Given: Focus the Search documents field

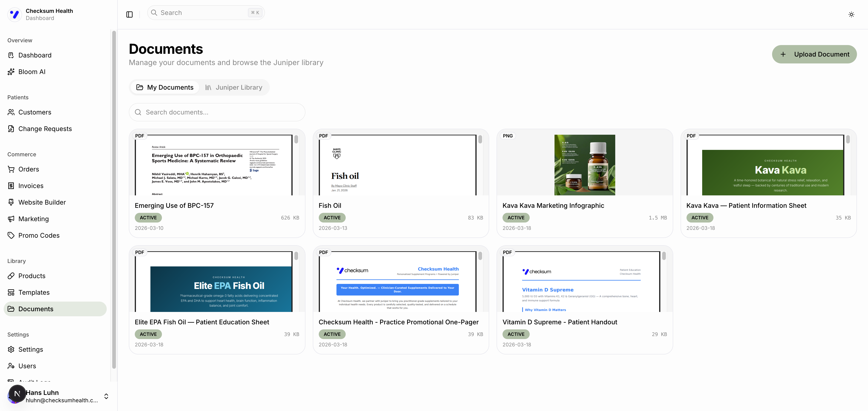Looking at the screenshot, I should point(217,112).
